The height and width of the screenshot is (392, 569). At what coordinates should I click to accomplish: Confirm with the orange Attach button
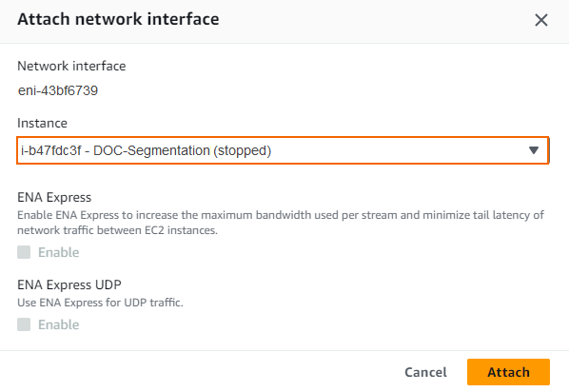coord(508,372)
